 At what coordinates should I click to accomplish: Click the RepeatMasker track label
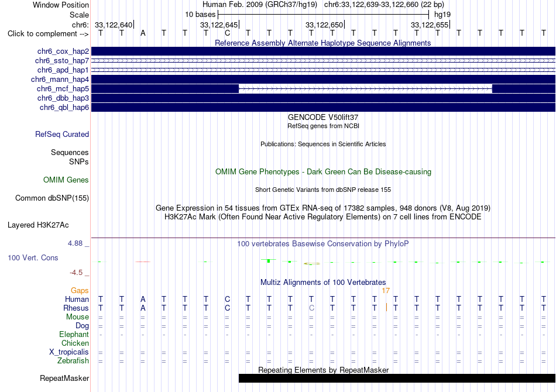click(64, 378)
